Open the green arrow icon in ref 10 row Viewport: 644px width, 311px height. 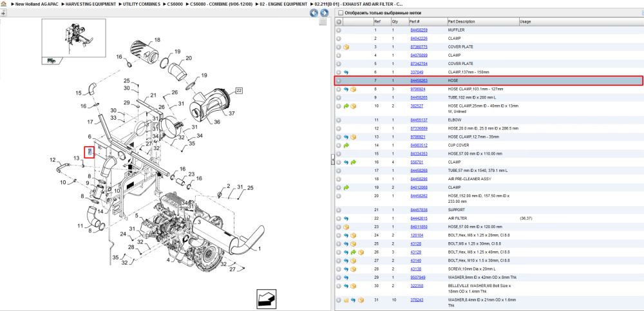[346, 106]
